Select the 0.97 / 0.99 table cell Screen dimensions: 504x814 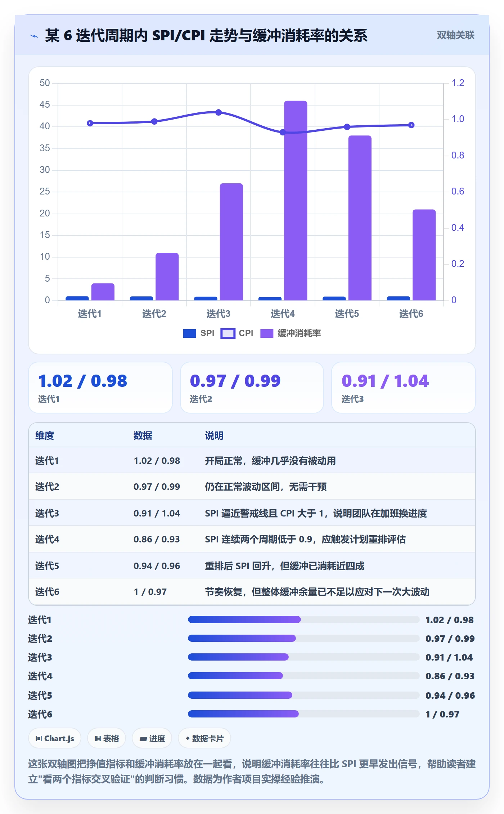pos(157,487)
